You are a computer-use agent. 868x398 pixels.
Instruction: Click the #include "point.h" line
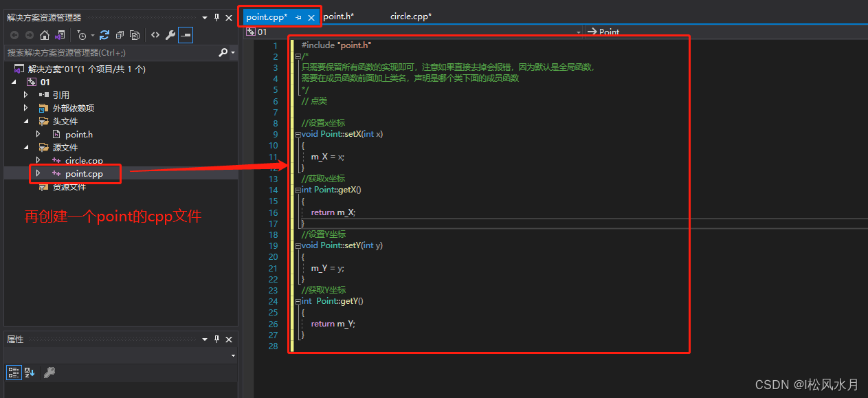[336, 45]
